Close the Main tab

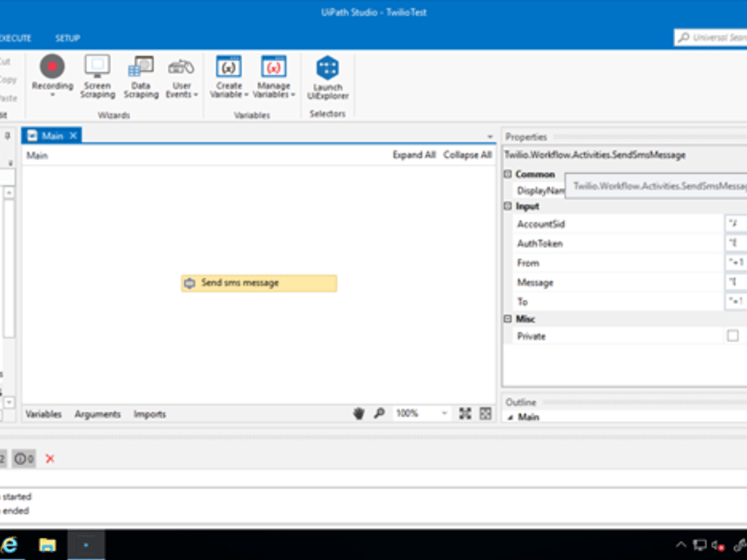pos(73,136)
